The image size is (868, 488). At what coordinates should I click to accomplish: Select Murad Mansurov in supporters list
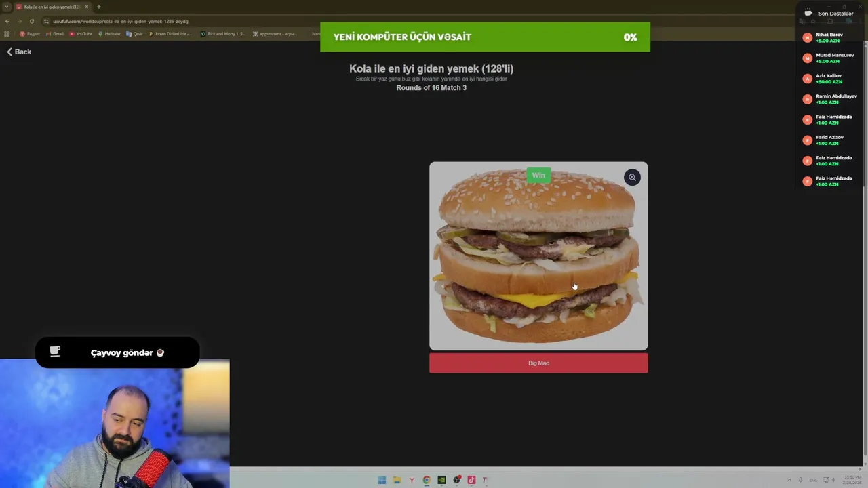click(829, 58)
